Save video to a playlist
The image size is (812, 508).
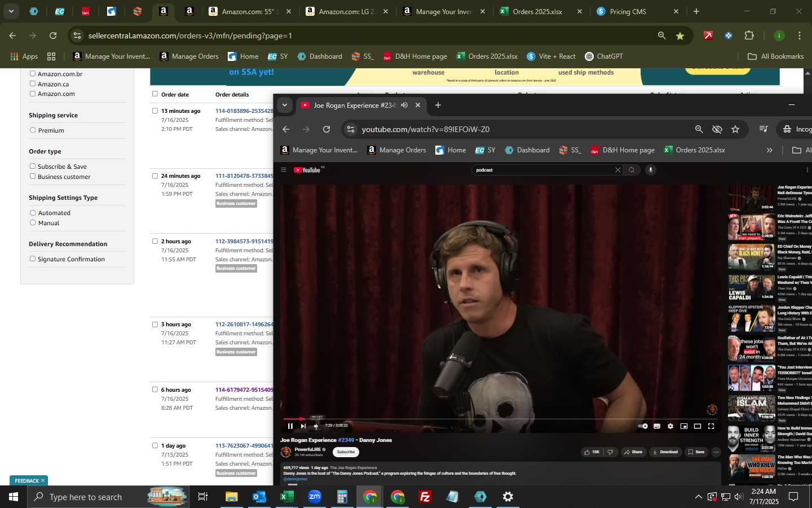click(696, 452)
